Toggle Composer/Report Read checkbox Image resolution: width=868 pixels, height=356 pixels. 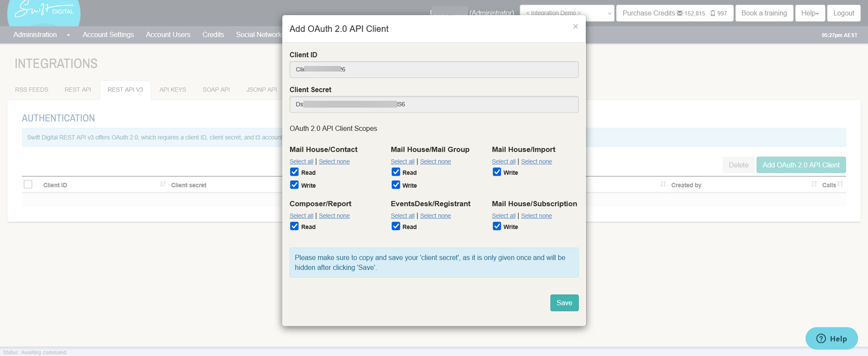(x=294, y=226)
